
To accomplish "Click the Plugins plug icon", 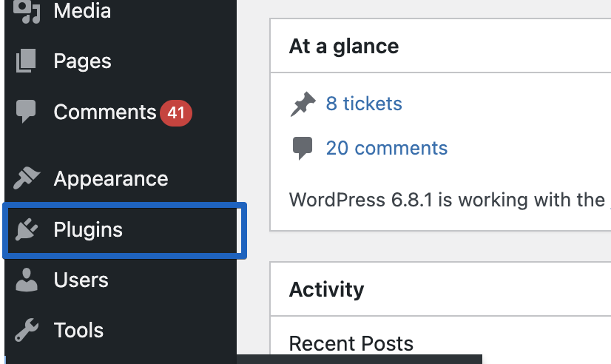I will tap(27, 230).
